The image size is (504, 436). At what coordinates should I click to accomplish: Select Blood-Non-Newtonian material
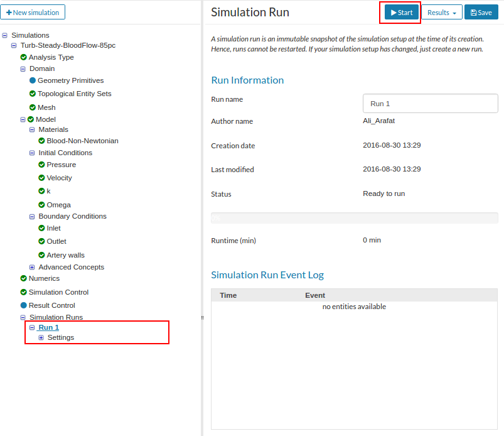[83, 141]
